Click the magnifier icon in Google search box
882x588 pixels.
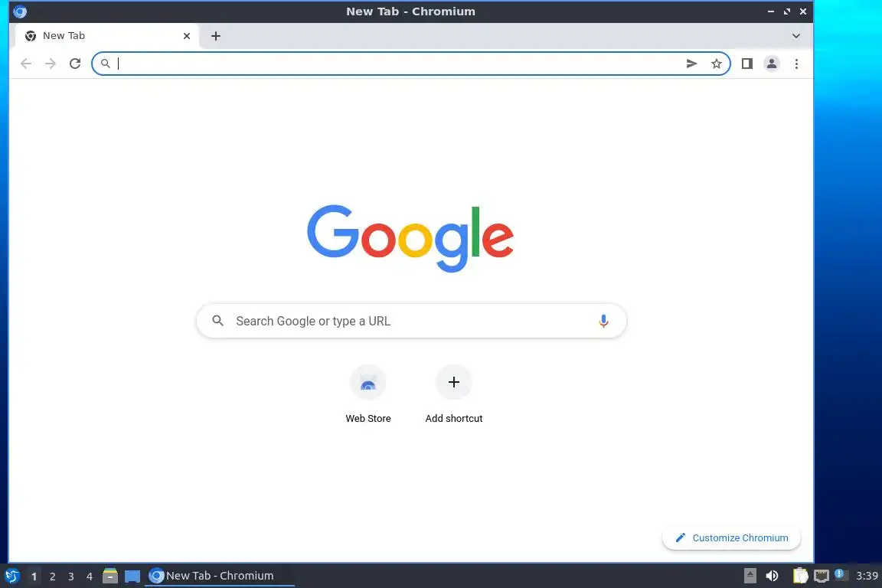tap(217, 321)
